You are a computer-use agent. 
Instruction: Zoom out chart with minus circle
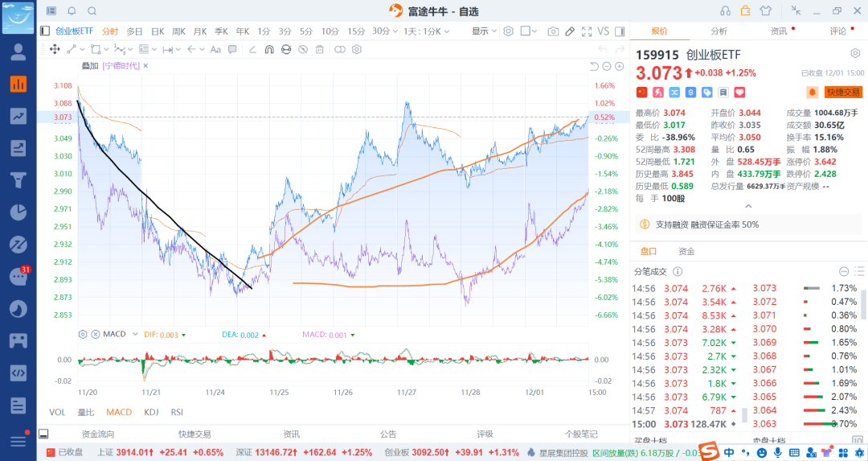pos(607,66)
